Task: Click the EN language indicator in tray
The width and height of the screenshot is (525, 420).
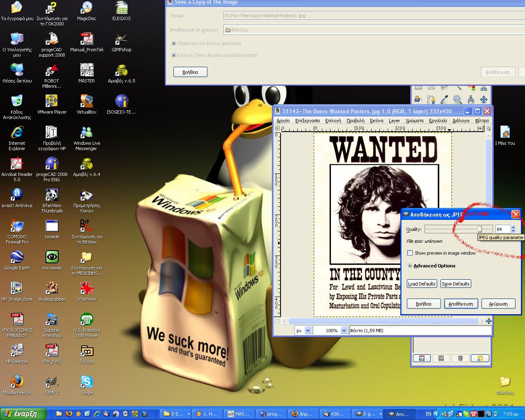Action: (428, 414)
